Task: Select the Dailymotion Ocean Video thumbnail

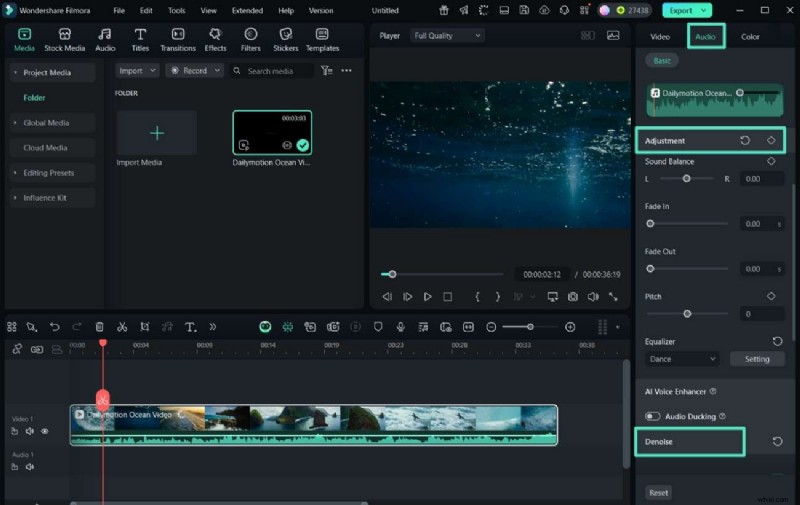Action: coord(272,133)
